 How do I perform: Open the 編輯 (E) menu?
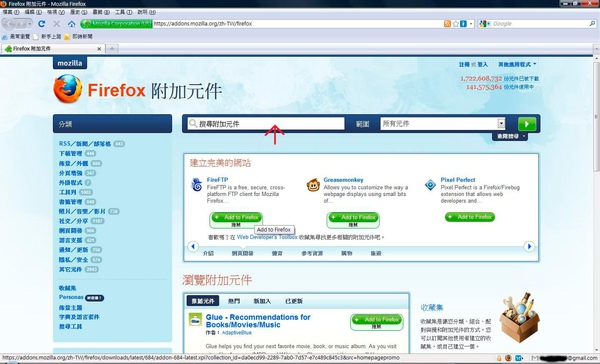33,12
